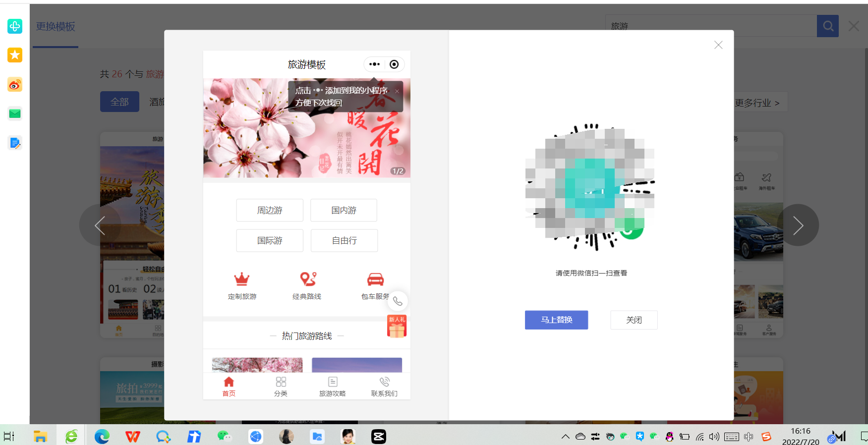Click the 定制旅游 crown icon
This screenshot has height=445, width=868.
coord(242,279)
